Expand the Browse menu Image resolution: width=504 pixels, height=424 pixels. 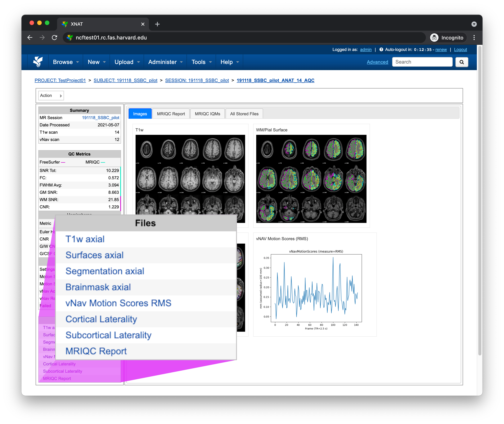coord(66,62)
